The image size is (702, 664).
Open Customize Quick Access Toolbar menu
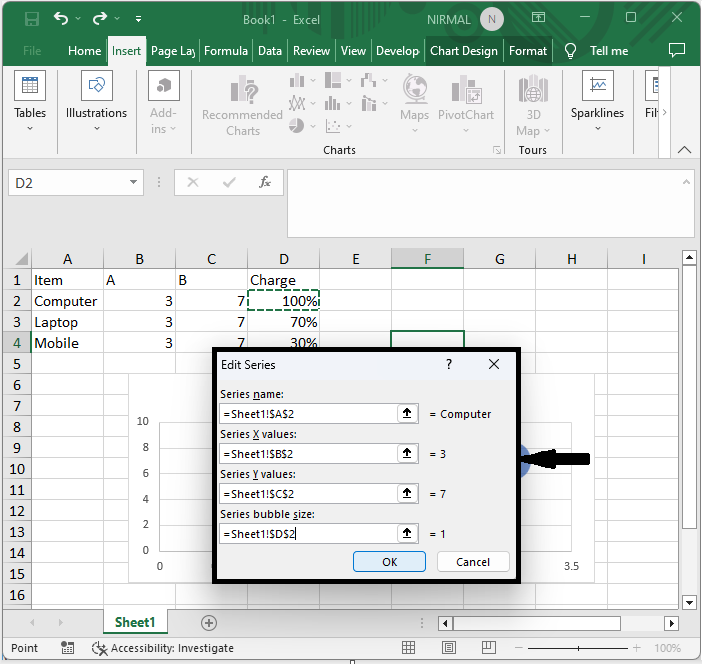[138, 19]
